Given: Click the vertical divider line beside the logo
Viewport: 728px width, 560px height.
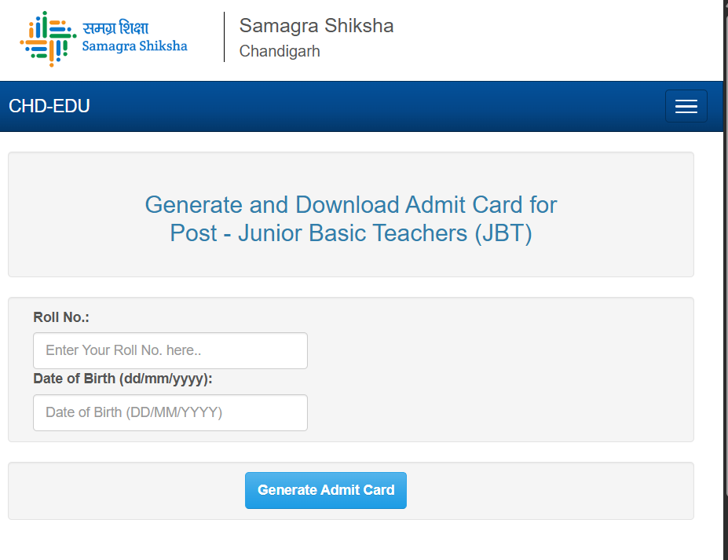Looking at the screenshot, I should coord(224,37).
